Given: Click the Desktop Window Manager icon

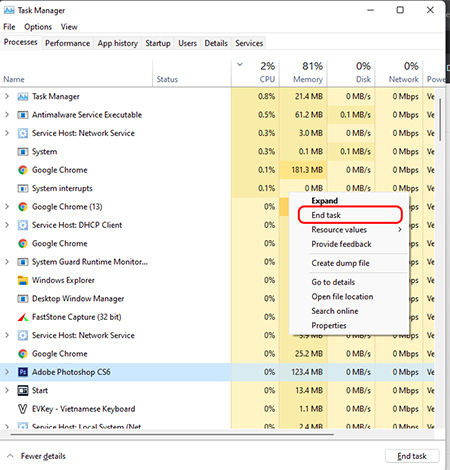Looking at the screenshot, I should [x=23, y=299].
